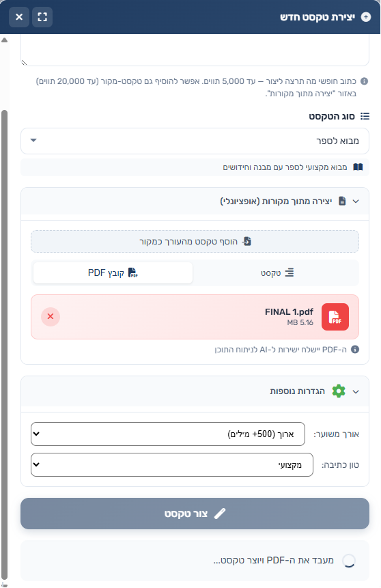
Task: Open the טון כתיבה tone dropdown
Action: pyautogui.click(x=172, y=464)
